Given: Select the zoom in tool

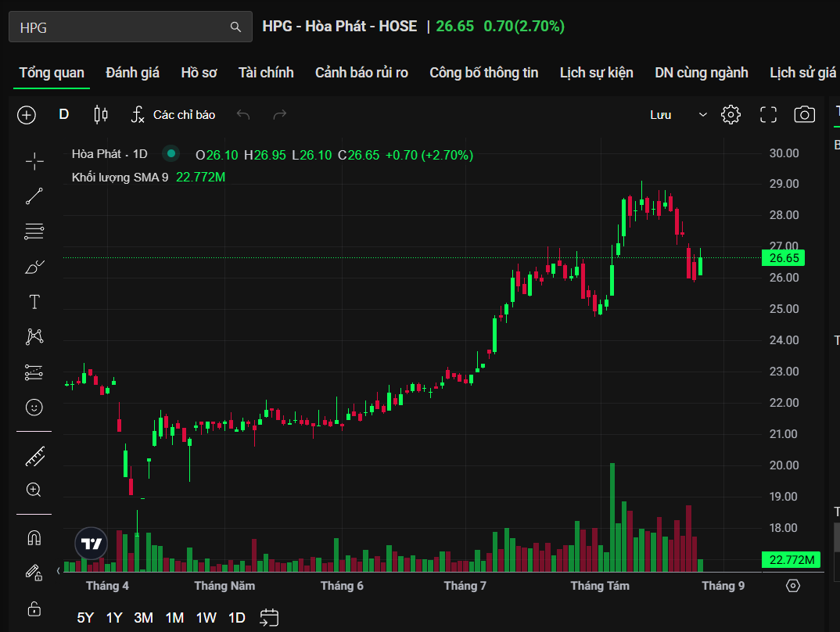Looking at the screenshot, I should click(x=34, y=490).
